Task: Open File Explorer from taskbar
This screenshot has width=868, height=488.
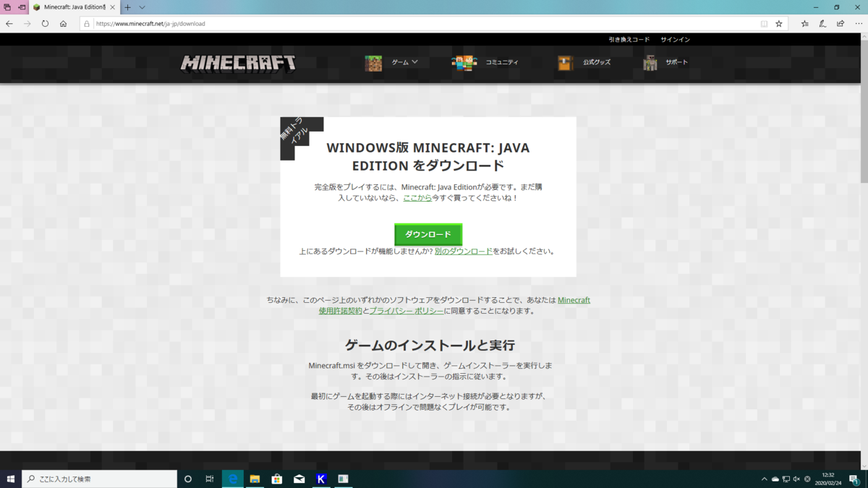Action: pyautogui.click(x=255, y=479)
